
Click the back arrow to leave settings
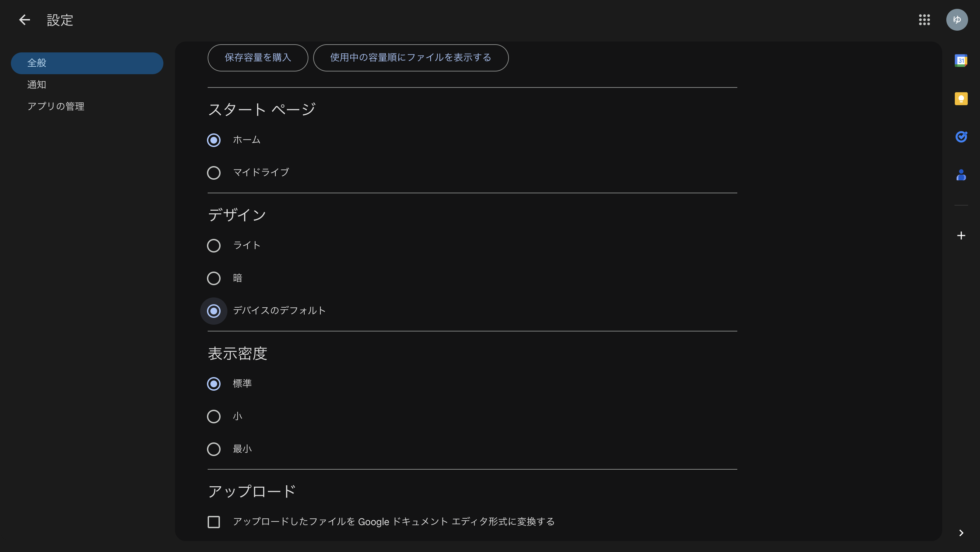25,20
